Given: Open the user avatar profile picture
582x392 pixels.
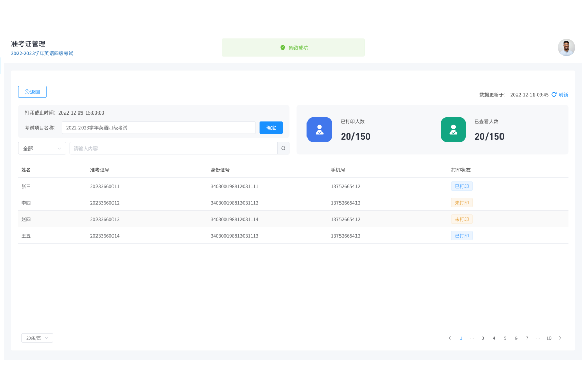Looking at the screenshot, I should pos(566,47).
